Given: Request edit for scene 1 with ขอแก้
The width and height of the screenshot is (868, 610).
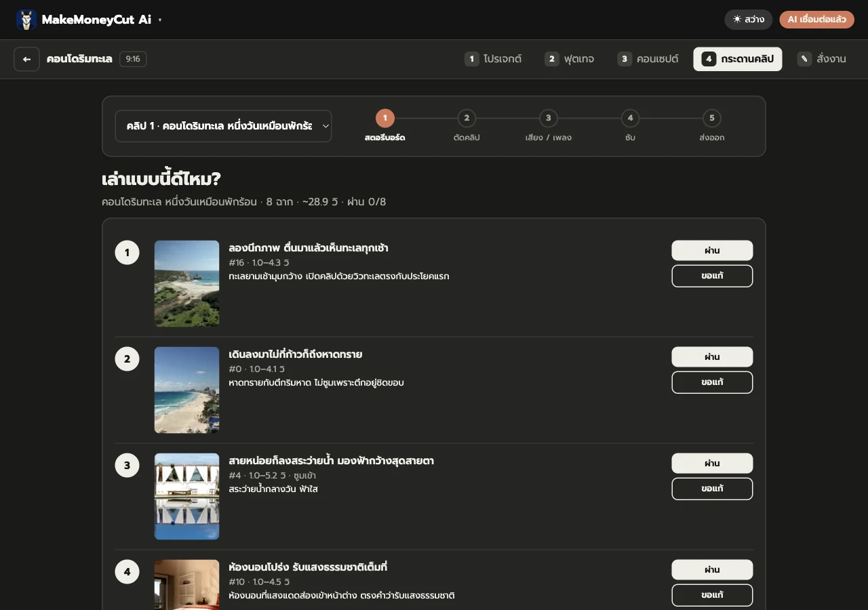Looking at the screenshot, I should pos(712,276).
